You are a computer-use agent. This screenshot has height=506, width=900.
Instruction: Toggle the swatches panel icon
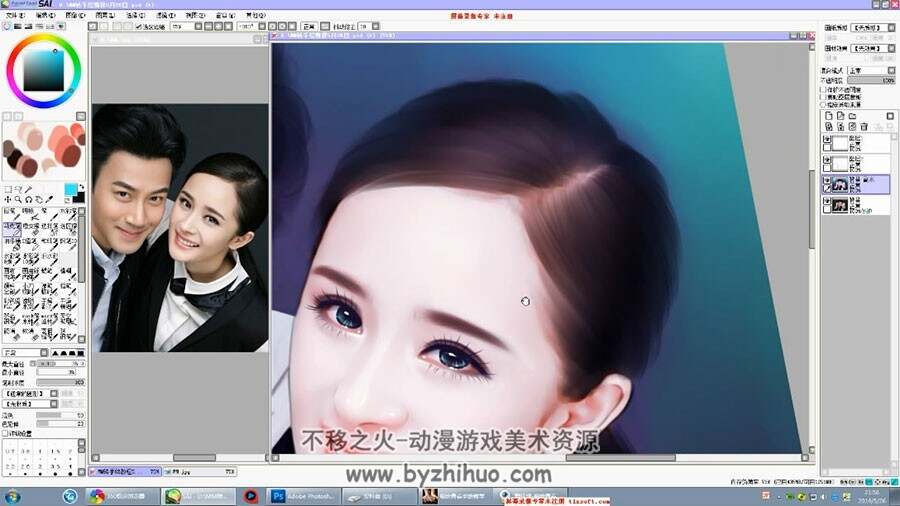click(x=49, y=26)
